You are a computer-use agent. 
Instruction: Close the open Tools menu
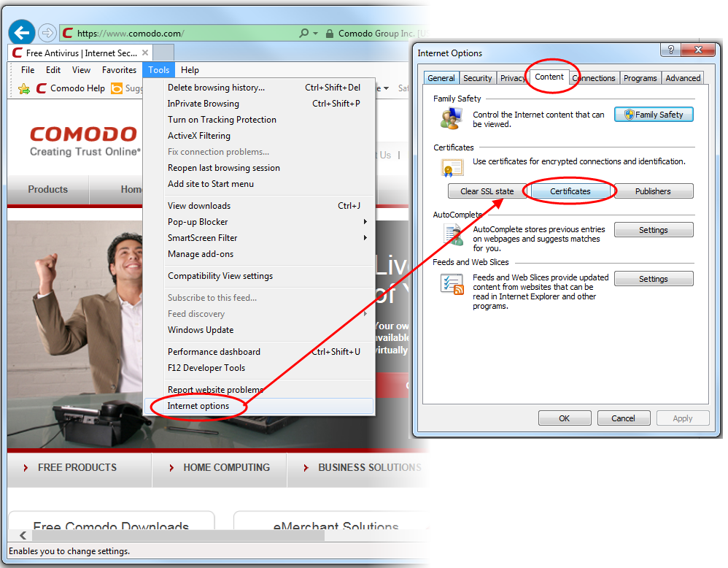[x=159, y=70]
